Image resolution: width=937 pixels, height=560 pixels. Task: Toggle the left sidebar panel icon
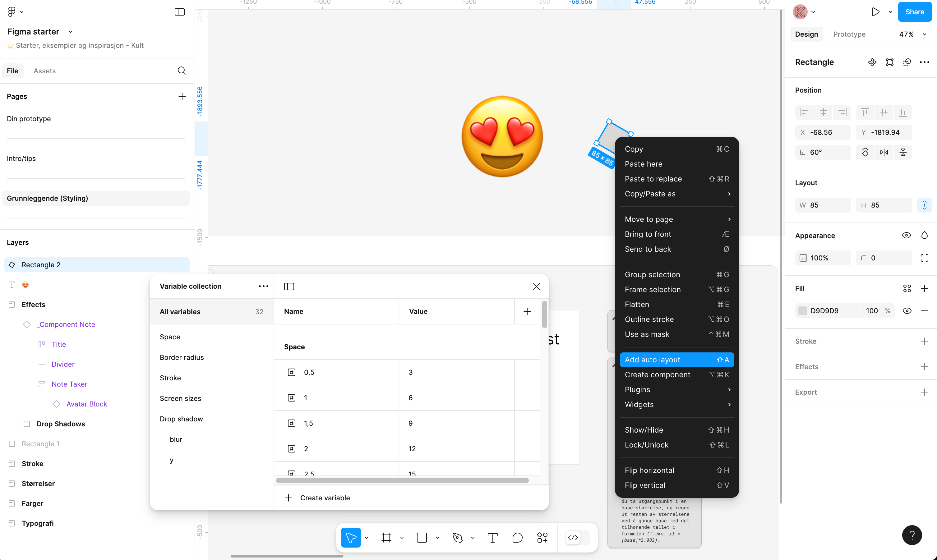(180, 12)
